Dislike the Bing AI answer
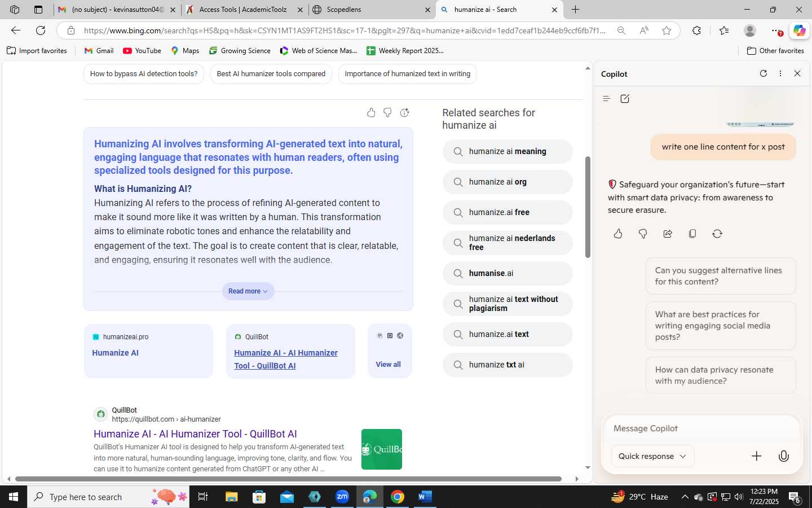 (387, 113)
